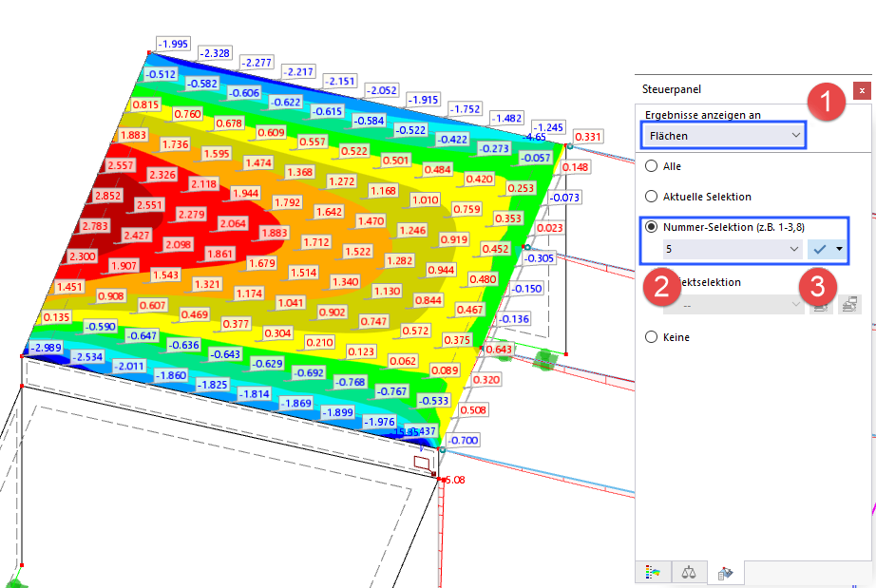Screen dimensions: 876x588
Task: Click the 'Ergebnisse anzeigen an' label
Action: tap(703, 115)
